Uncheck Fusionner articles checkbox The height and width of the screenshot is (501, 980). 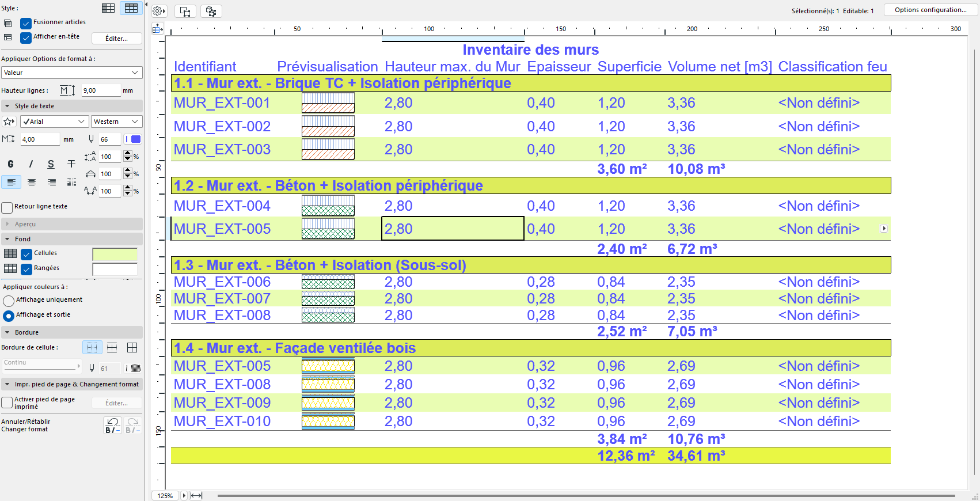26,23
